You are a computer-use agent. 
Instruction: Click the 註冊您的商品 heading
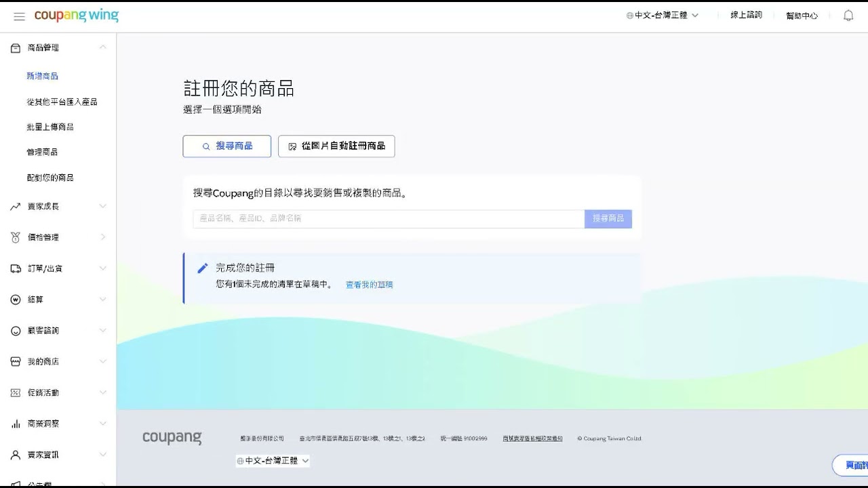pos(239,89)
